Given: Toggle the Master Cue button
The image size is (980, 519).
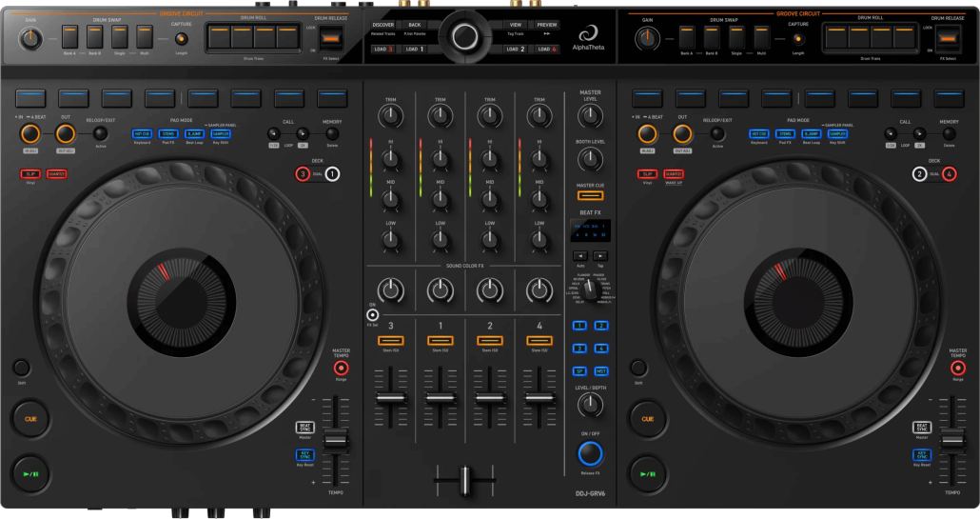Looking at the screenshot, I should tap(590, 199).
